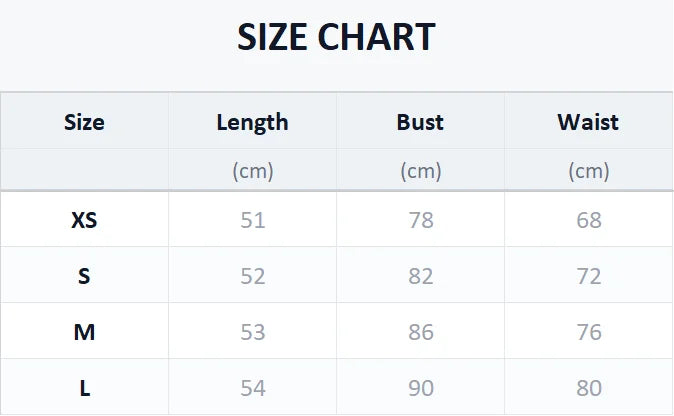Screen dimensions: 674x416
Task: Select XS bust value 78
Action: point(421,220)
